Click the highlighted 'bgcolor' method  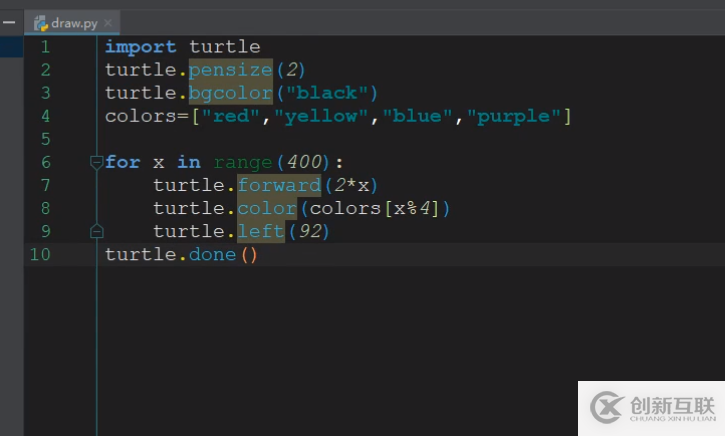[231, 93]
